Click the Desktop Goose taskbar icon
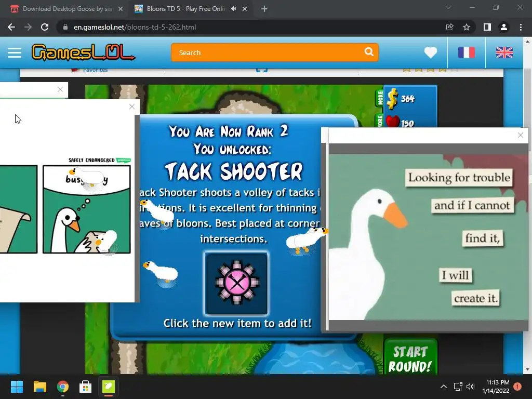The height and width of the screenshot is (399, 532). tap(109, 387)
